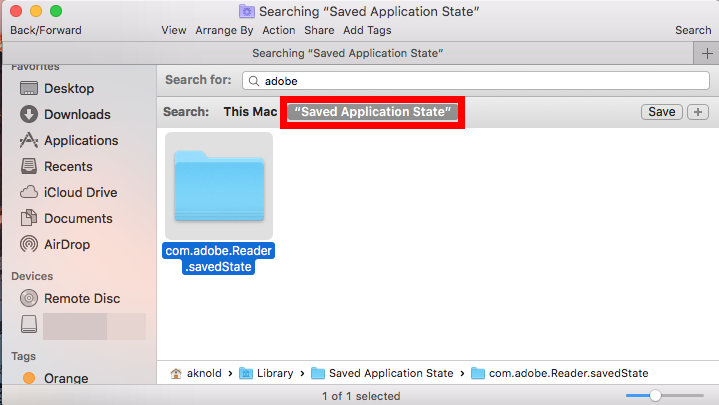Click the Documents icon in sidebar
The height and width of the screenshot is (405, 719).
(x=29, y=218)
